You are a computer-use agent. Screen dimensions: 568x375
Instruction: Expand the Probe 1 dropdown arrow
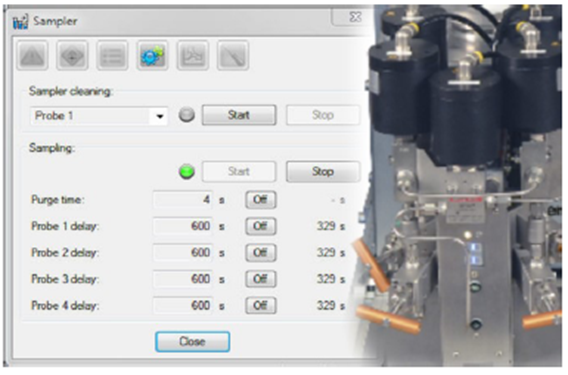coord(159,116)
